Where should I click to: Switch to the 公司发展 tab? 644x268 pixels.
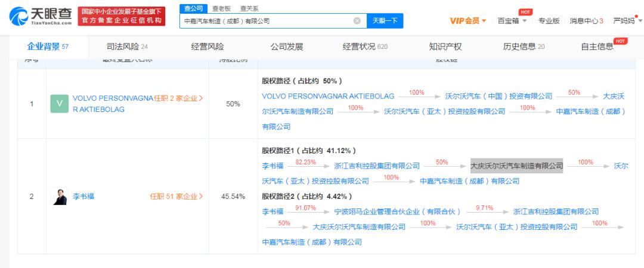tap(287, 47)
